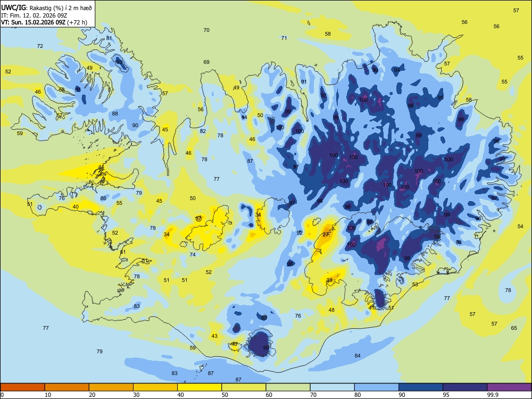The image size is (532, 399).
Task: Click the map humidity value '53'
Action: [415, 284]
